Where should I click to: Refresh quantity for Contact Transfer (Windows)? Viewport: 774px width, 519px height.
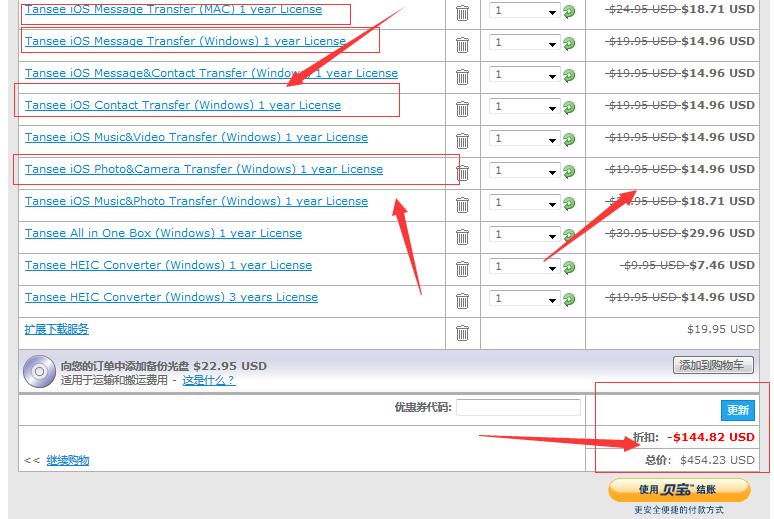click(569, 107)
